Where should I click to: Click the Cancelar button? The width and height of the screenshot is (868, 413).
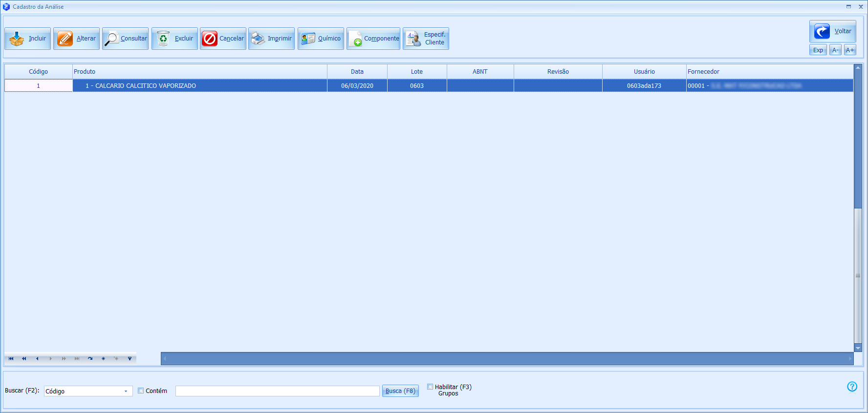tap(223, 39)
